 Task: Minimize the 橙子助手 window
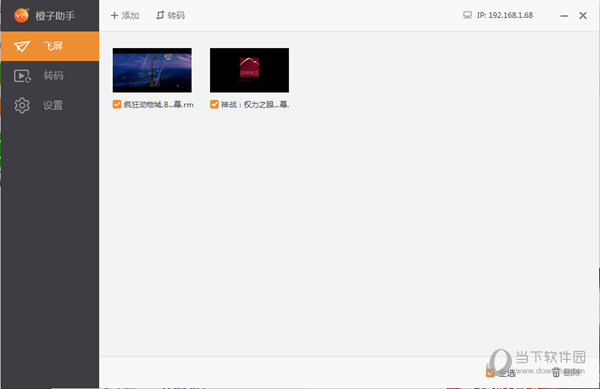(x=564, y=16)
